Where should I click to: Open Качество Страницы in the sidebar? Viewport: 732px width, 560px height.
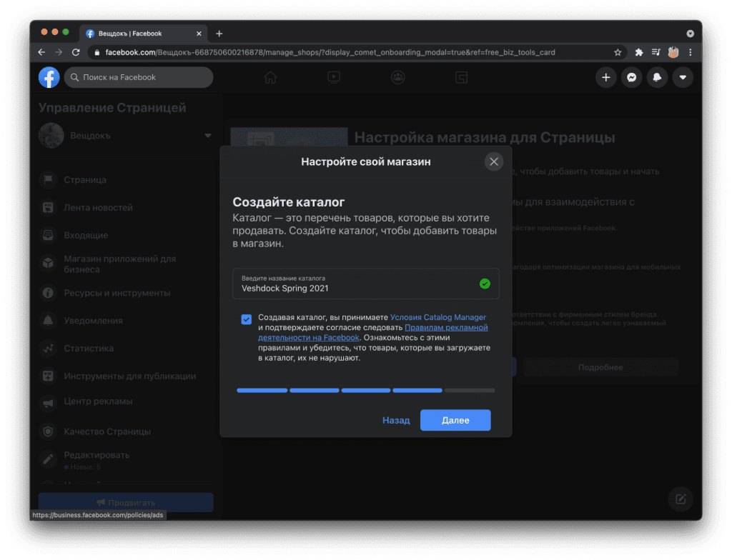107,431
